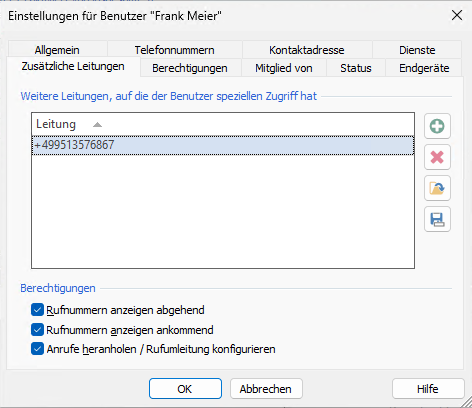Click the green plus add line icon

(x=437, y=126)
